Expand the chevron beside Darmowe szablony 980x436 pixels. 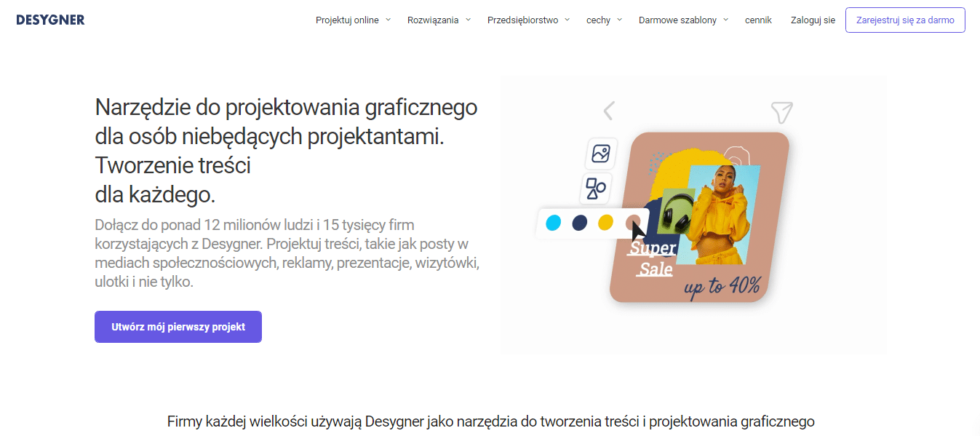pyautogui.click(x=725, y=20)
